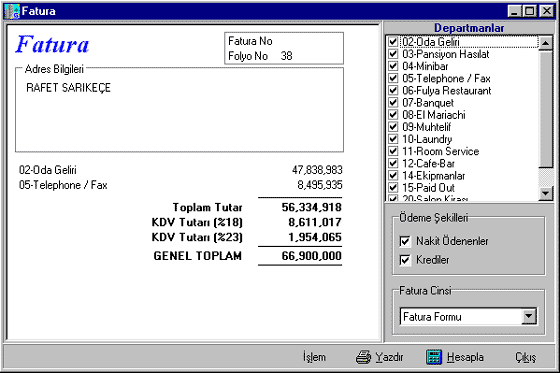Viewport: 560px width, 373px height.
Task: Click the Yazdır print button label
Action: [x=389, y=357]
